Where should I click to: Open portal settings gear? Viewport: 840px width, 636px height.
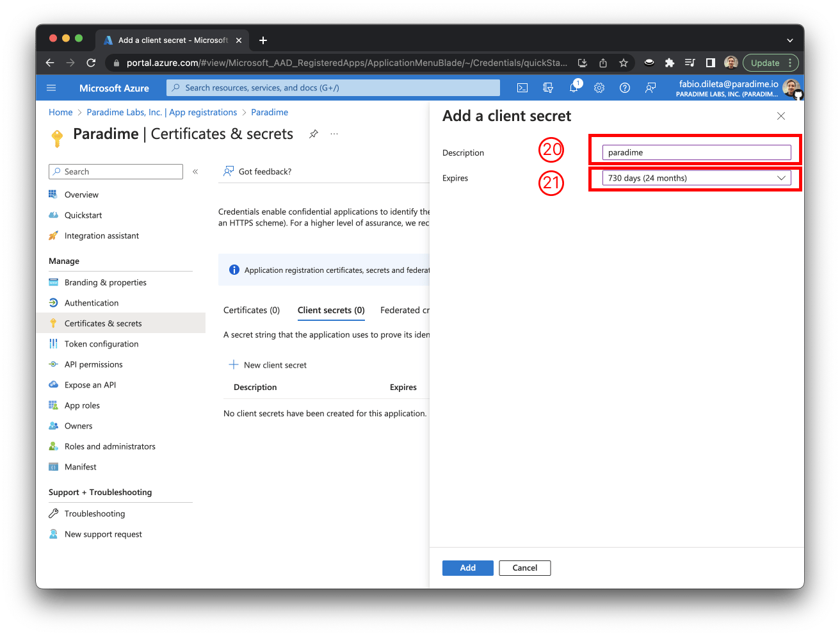pyautogui.click(x=599, y=88)
